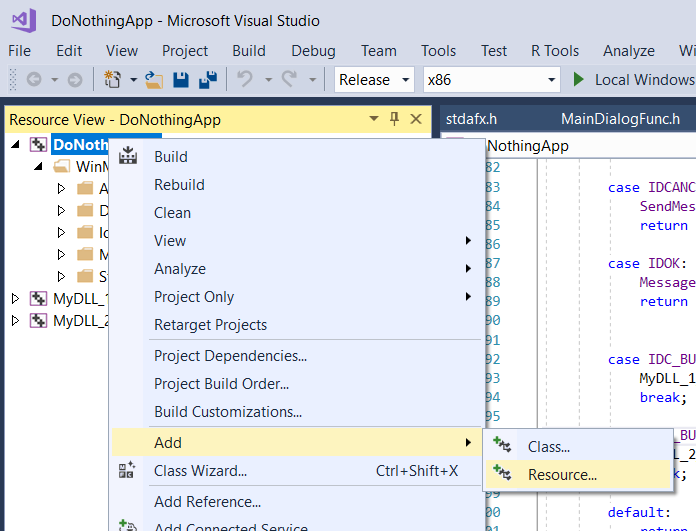696x531 pixels.
Task: Click the Undo toolbar icon
Action: [245, 79]
